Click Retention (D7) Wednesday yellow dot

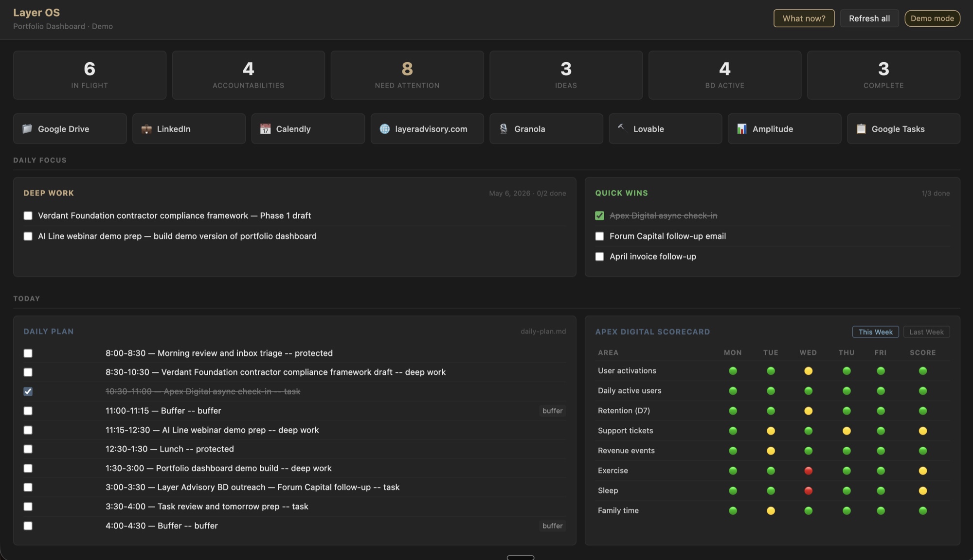pyautogui.click(x=808, y=411)
